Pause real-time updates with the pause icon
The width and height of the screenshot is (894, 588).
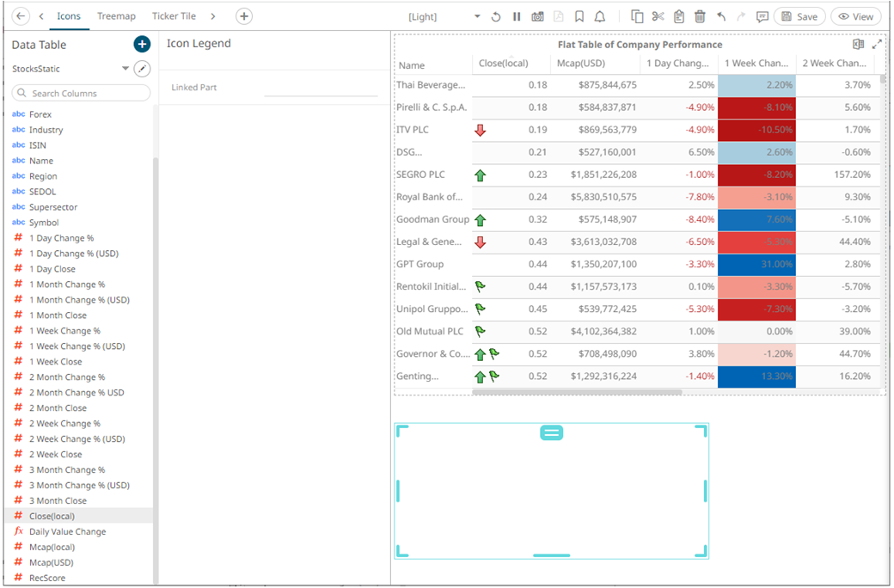[517, 16]
